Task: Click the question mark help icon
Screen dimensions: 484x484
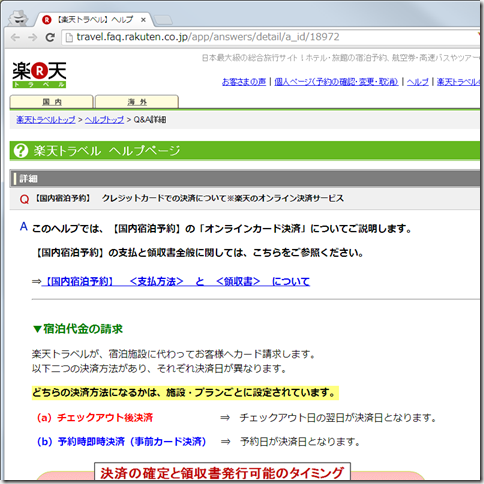Action: click(x=21, y=151)
